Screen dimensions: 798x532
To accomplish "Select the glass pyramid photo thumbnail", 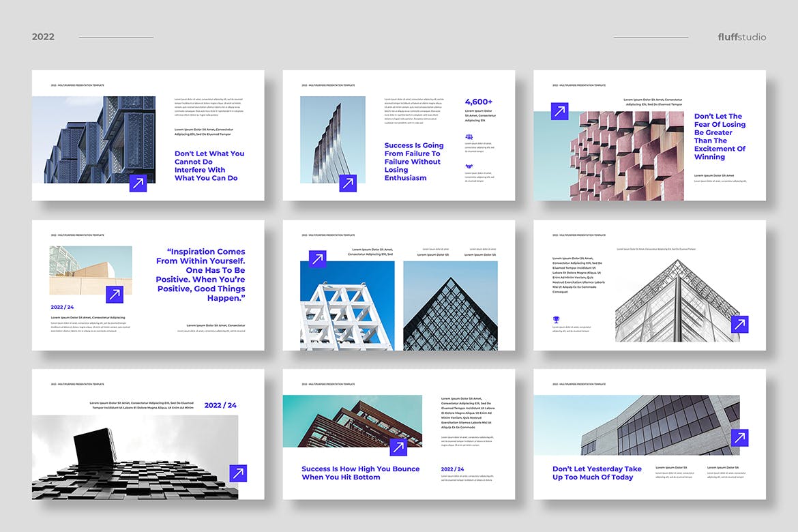I will 450,306.
